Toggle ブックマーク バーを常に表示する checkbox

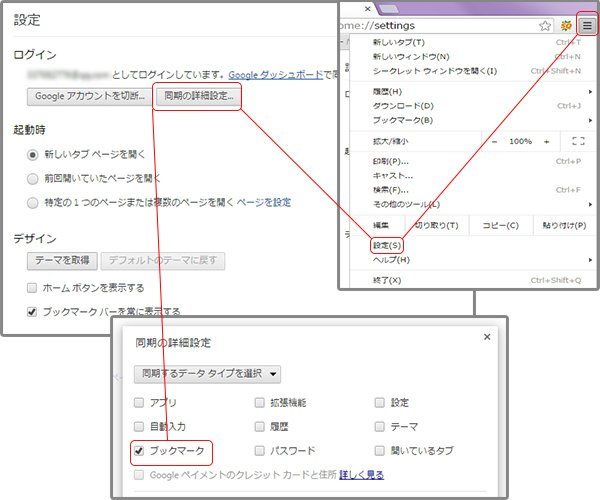tap(32, 312)
